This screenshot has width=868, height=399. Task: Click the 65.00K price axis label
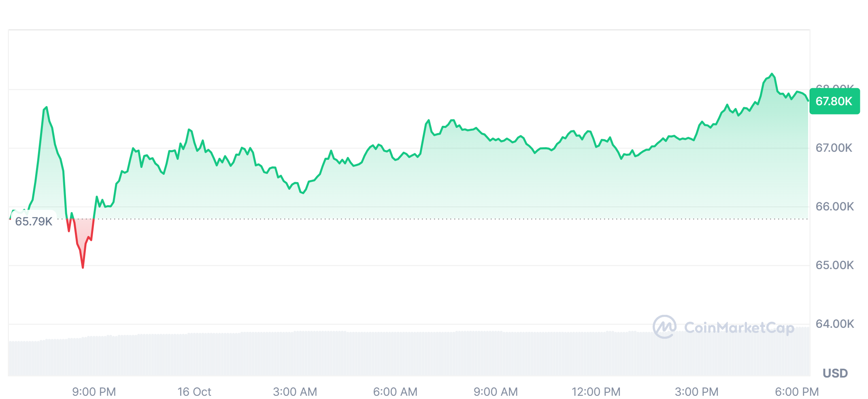point(834,265)
